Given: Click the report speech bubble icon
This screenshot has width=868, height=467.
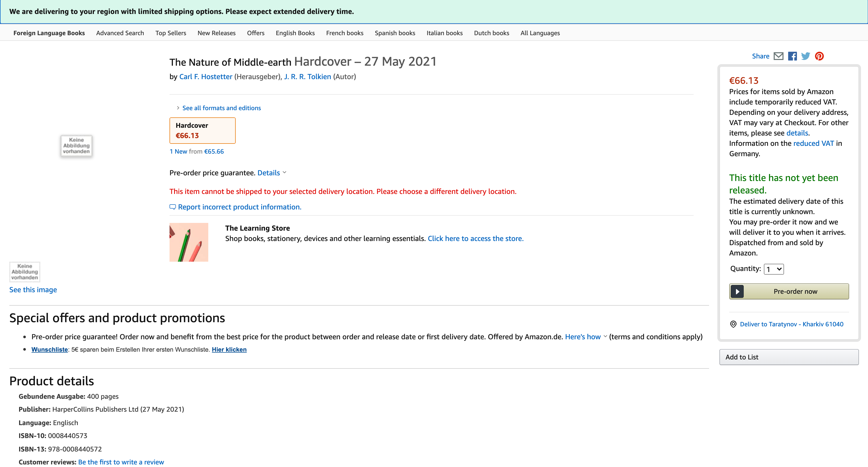Looking at the screenshot, I should click(173, 207).
